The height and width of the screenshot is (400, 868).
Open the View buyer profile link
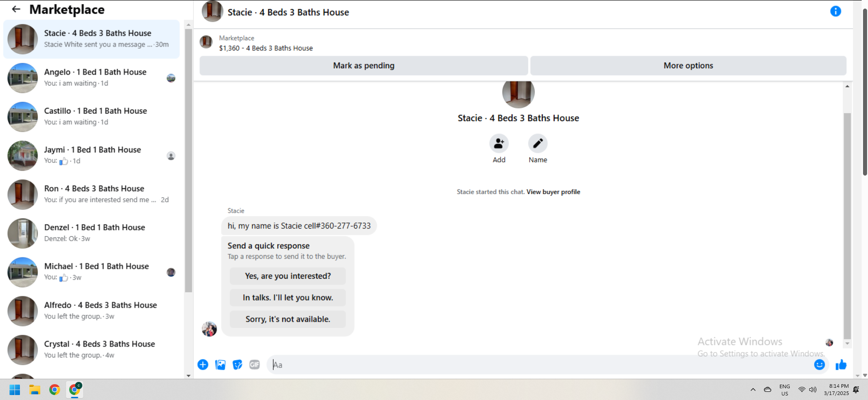553,192
